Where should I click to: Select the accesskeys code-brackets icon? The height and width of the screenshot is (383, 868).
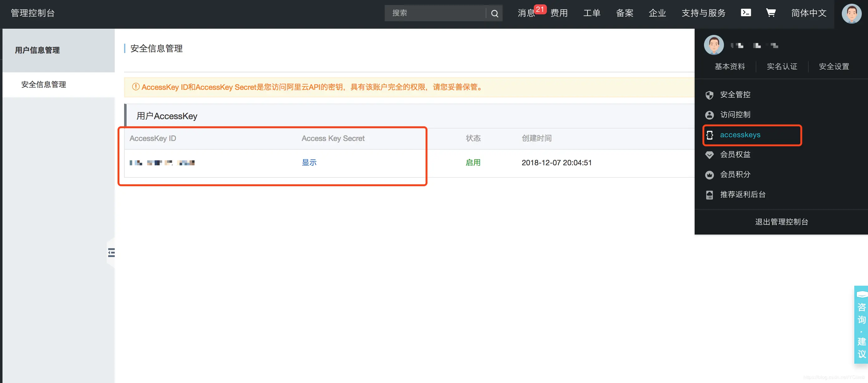click(710, 135)
